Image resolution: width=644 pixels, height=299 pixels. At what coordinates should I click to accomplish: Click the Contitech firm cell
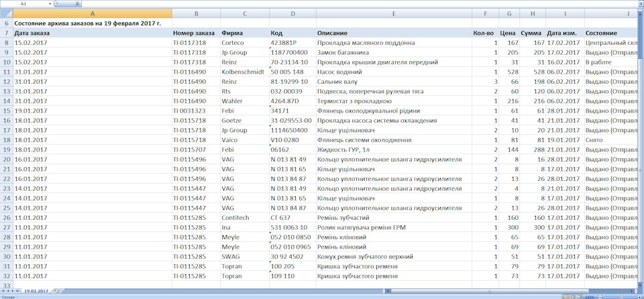coord(245,218)
